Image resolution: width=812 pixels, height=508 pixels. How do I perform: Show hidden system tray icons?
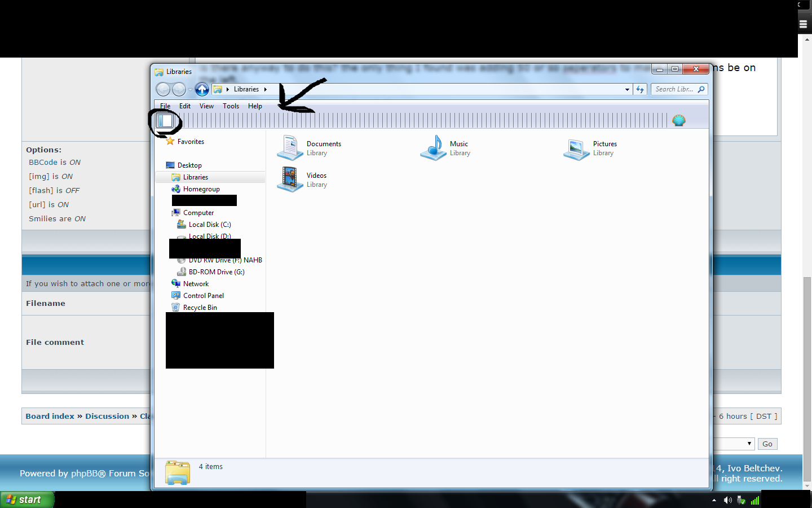714,500
